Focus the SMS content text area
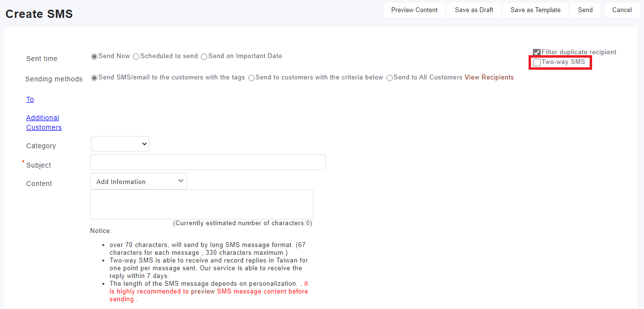Image resolution: width=644 pixels, height=309 pixels. pyautogui.click(x=202, y=204)
